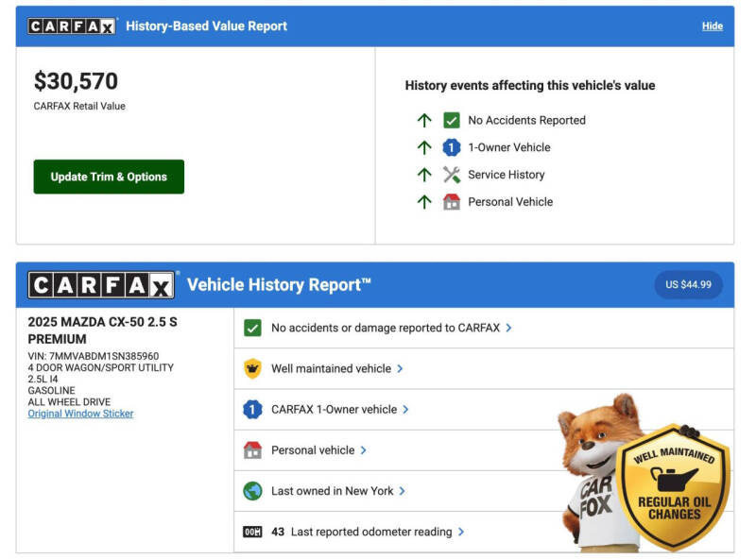This screenshot has height=559, width=756.
Task: Click the 1-Owner Vehicle blue badge icon
Action: pyautogui.click(x=452, y=147)
